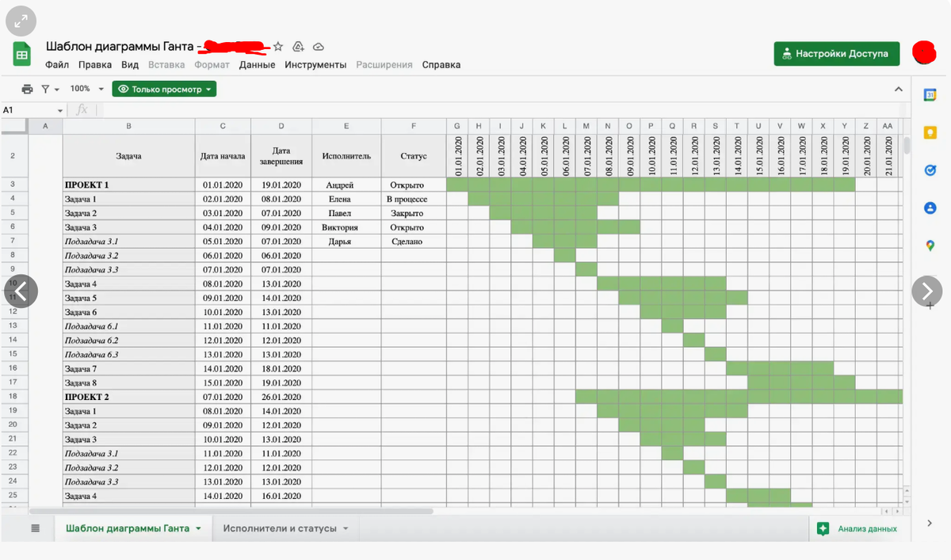
Task: Click the Google Sheets home logo
Action: point(22,55)
